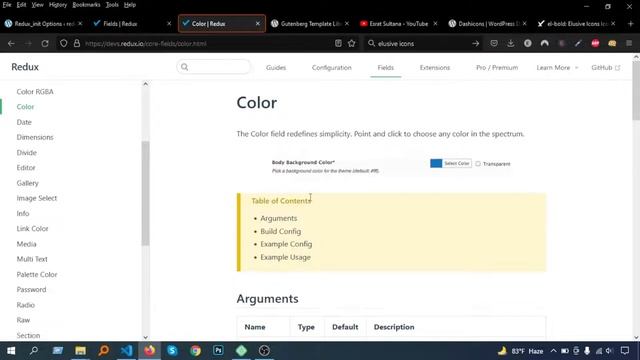Screen dimensions: 640x360
Task: Close the Color | Redux tab
Action: point(258,24)
